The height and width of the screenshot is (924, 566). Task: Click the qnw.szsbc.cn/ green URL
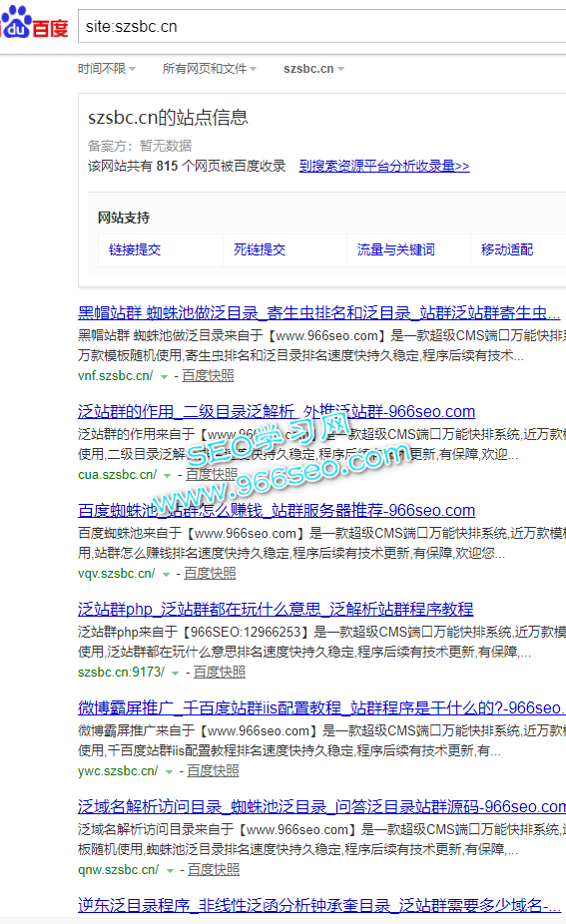118,870
